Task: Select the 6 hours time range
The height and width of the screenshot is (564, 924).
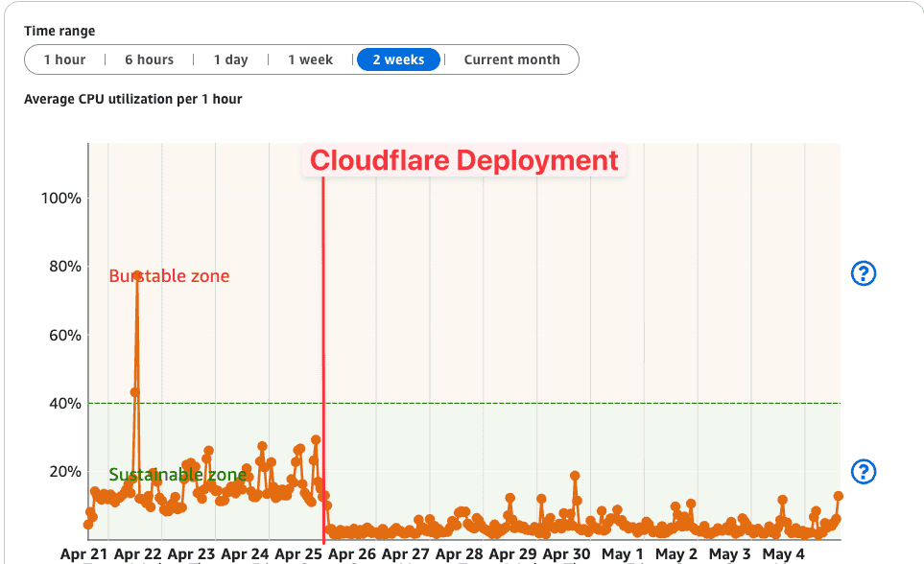Action: [x=149, y=59]
